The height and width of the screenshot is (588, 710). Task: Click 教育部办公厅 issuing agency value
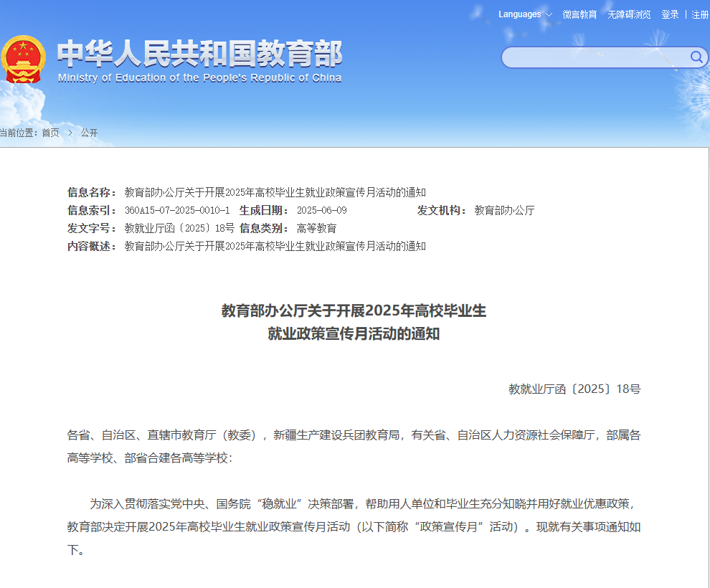[504, 211]
